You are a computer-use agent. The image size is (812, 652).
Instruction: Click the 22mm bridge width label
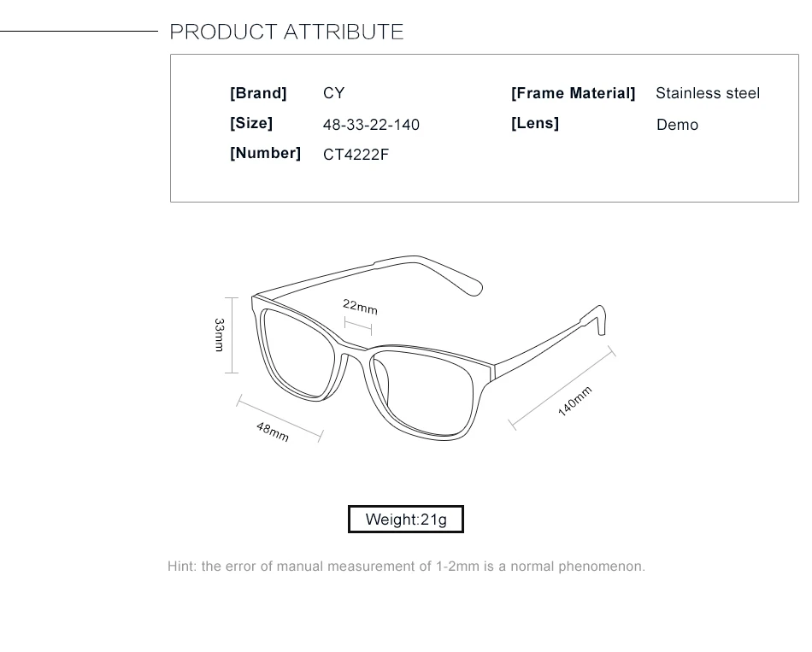click(x=361, y=307)
